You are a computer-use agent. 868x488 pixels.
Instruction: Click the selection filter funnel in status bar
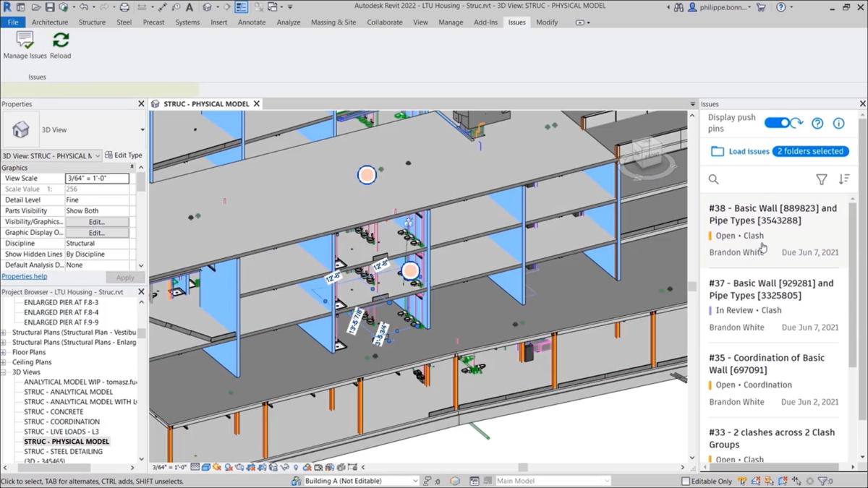point(822,481)
